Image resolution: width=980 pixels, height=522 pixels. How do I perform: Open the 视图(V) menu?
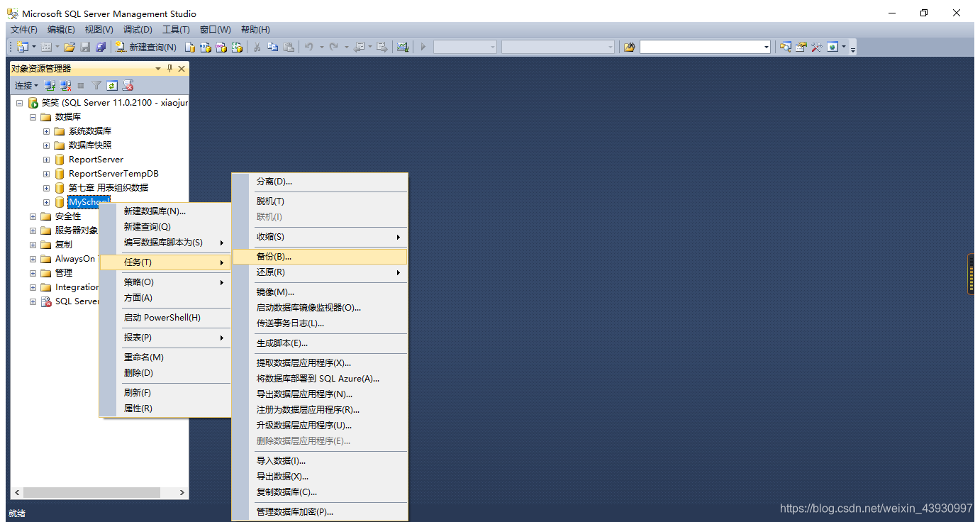pos(99,29)
